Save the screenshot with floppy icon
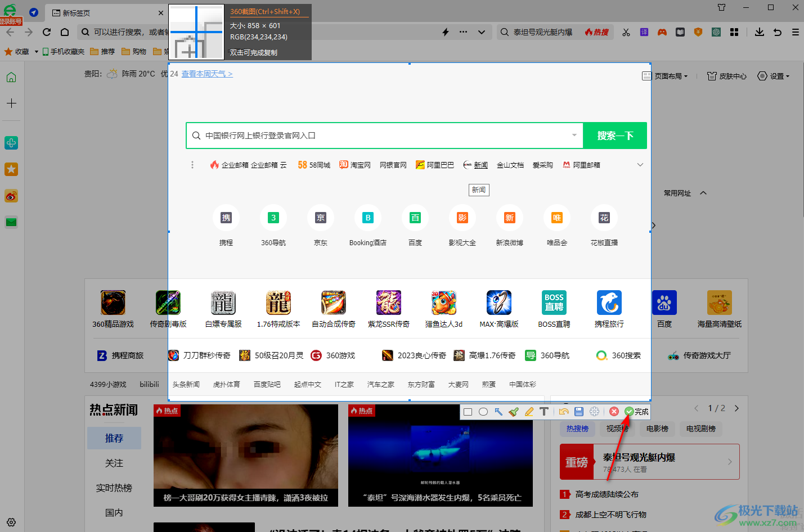 pos(579,412)
